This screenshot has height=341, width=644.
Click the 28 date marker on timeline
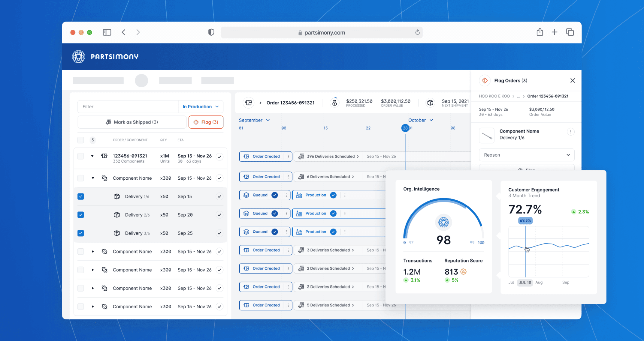(405, 128)
